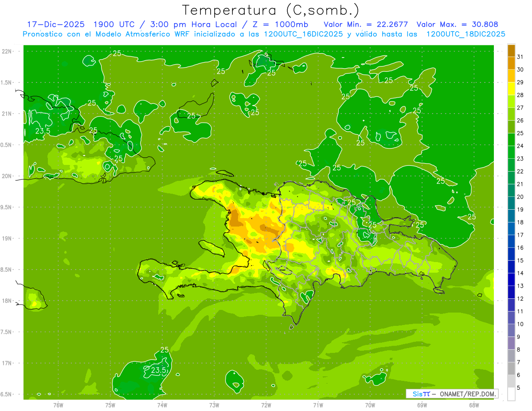Pick the blue legend band between 14 and 15
Image resolution: width=532 pixels, height=411 pixels.
511,267
